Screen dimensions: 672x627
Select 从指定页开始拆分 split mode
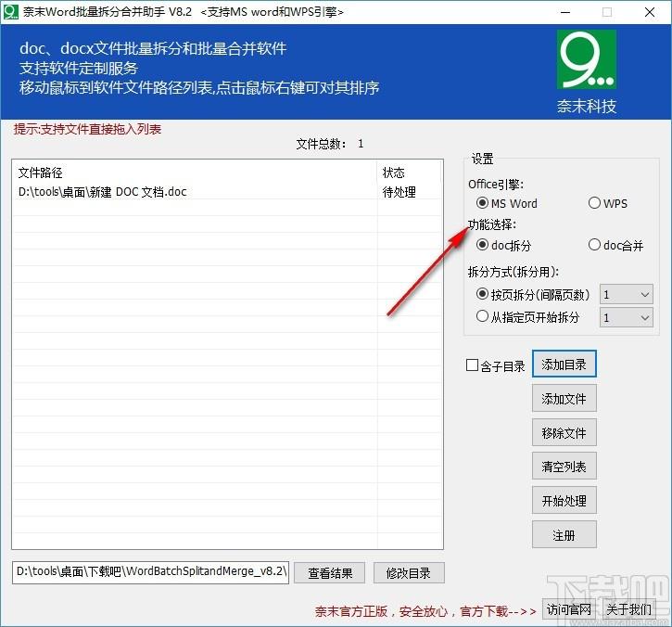tap(528, 317)
